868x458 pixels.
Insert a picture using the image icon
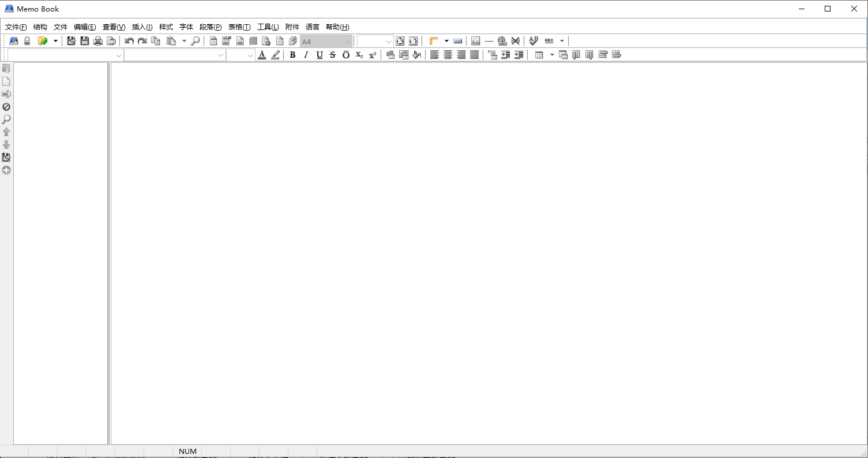476,41
